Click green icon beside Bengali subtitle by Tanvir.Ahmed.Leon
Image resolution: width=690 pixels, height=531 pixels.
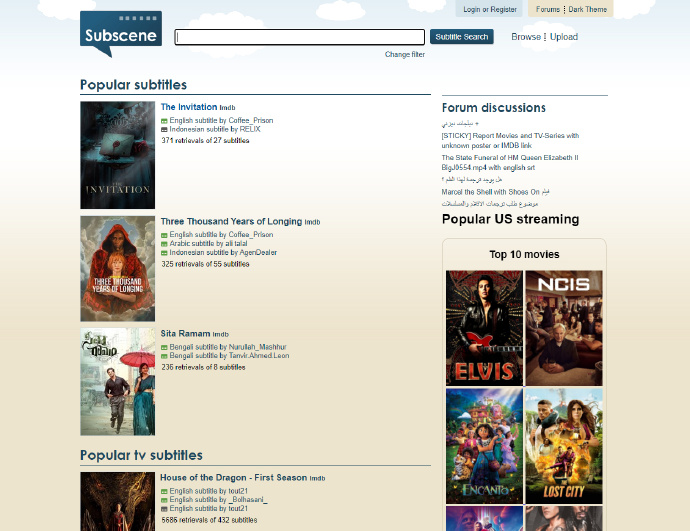coord(164,356)
